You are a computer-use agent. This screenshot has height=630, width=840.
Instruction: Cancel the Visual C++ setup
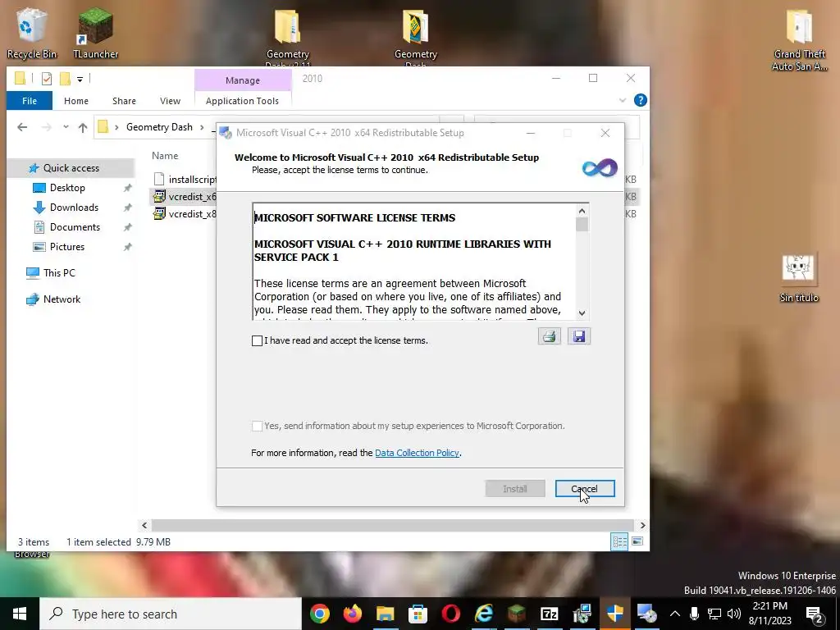pos(584,489)
